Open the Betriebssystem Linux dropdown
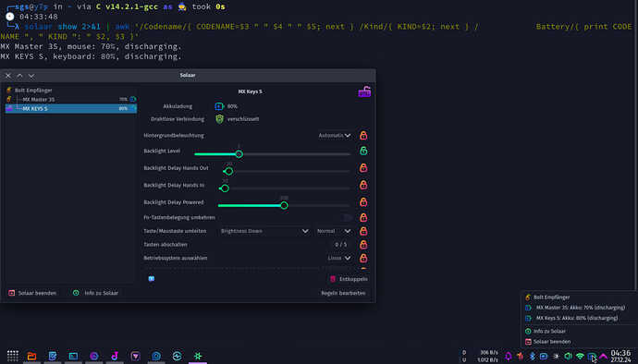Image resolution: width=638 pixels, height=364 pixels. tap(339, 259)
